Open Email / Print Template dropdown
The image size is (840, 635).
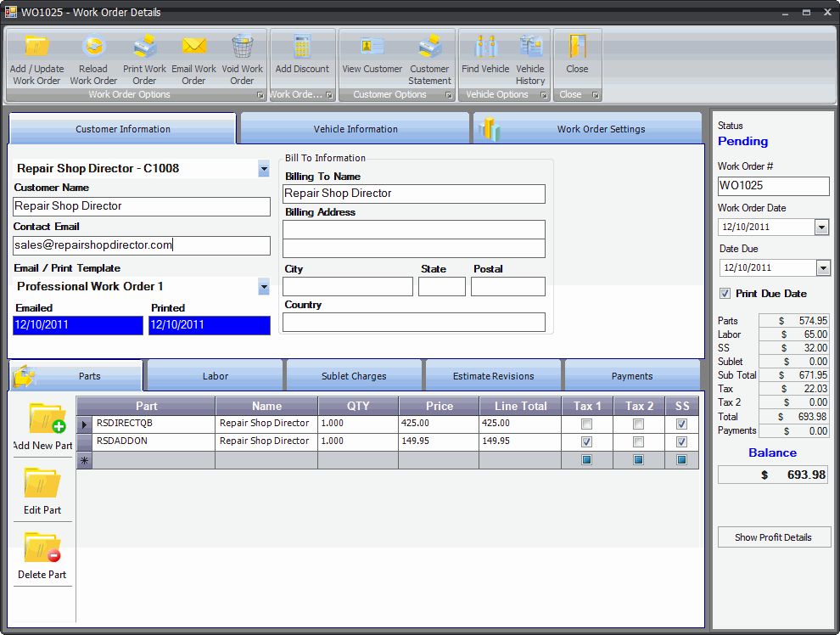264,287
